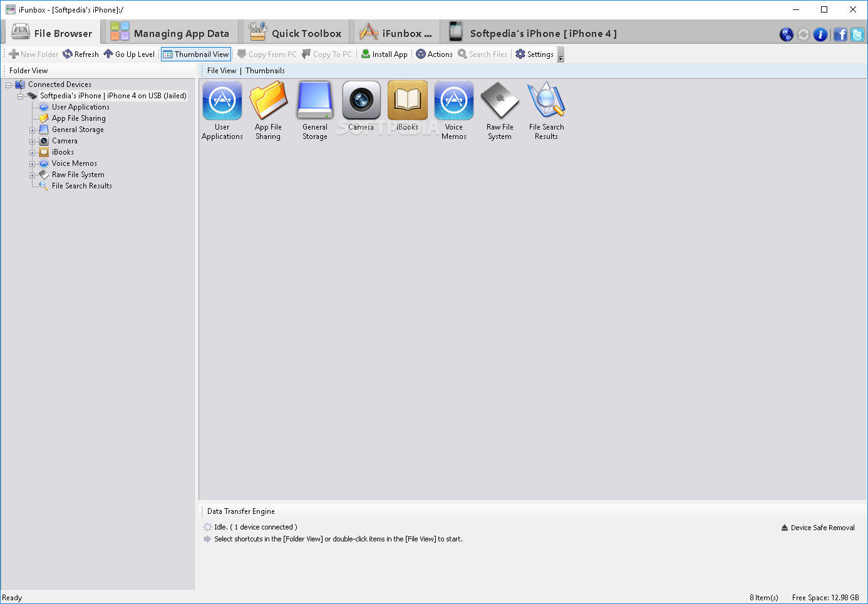Click Install App button
The width and height of the screenshot is (868, 604).
click(385, 54)
